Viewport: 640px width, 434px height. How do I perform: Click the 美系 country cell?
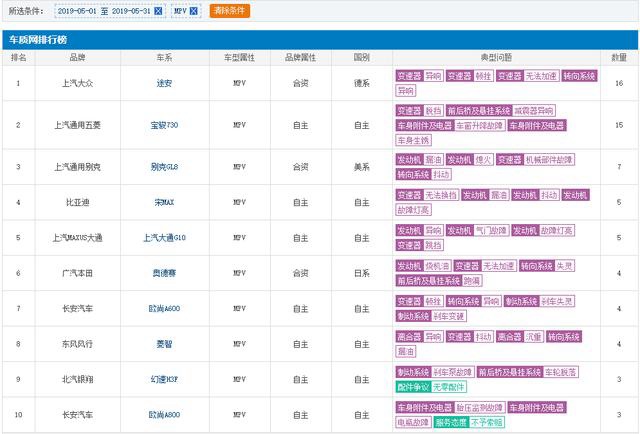(x=362, y=167)
